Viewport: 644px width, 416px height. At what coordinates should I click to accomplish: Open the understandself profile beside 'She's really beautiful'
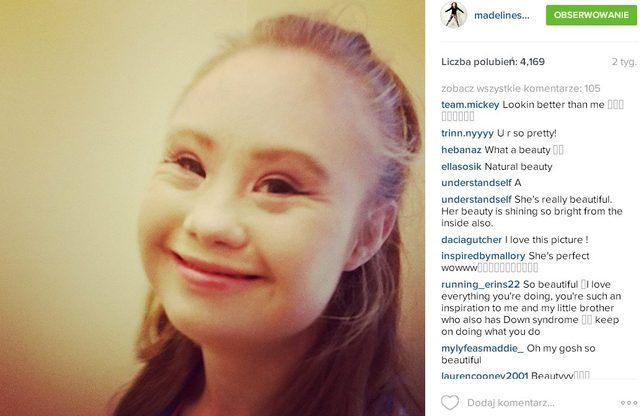click(476, 199)
